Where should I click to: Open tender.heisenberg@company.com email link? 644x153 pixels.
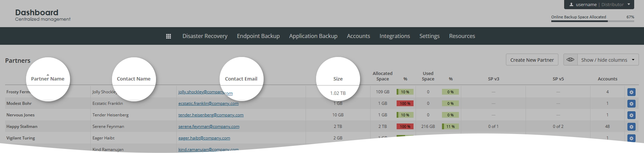coord(211,115)
